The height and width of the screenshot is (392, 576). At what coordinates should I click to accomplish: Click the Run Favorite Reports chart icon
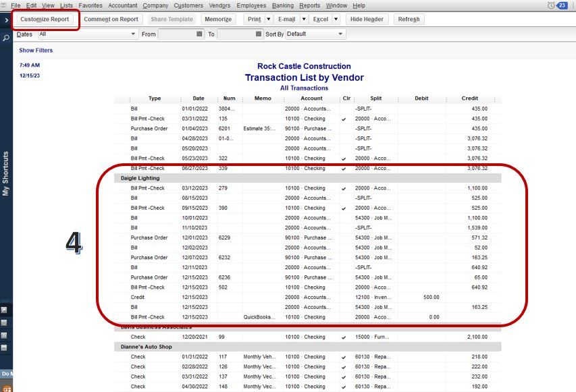click(4, 335)
